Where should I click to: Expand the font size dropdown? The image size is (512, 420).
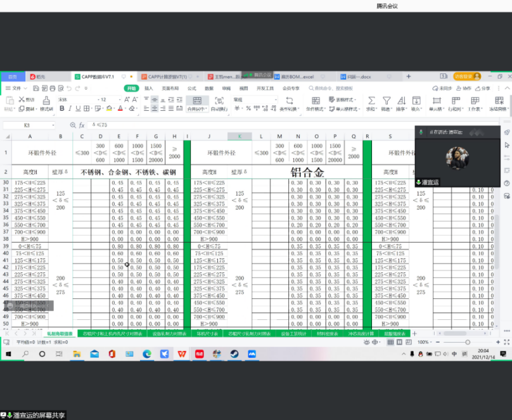121,99
